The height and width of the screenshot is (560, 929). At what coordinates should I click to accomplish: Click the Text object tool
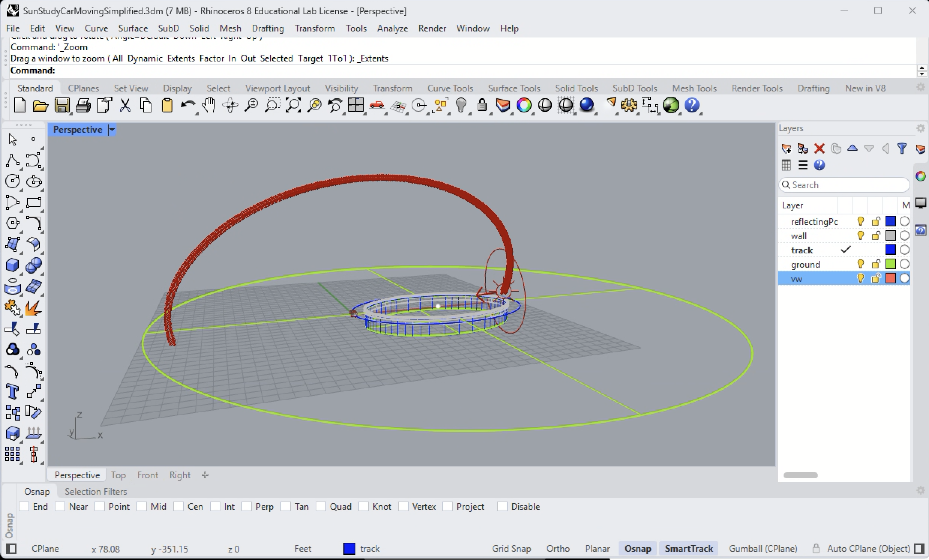coord(12,391)
